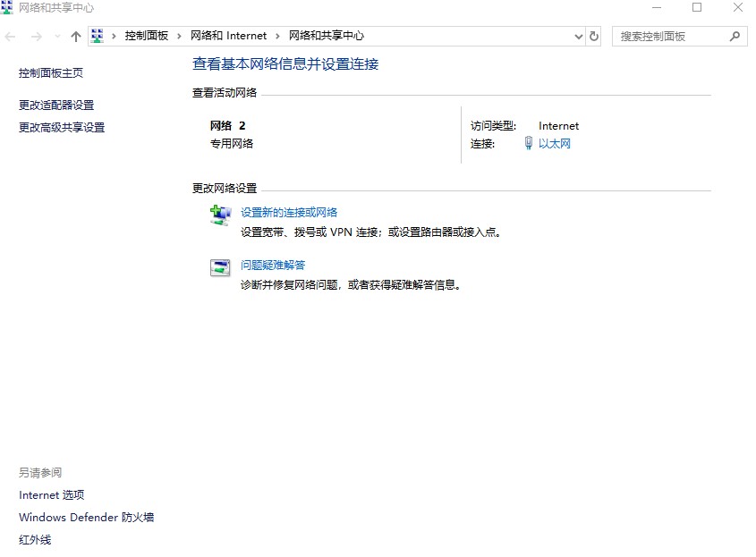The image size is (756, 557).
Task: Close the 网络和共享中心 window
Action: 738,7
